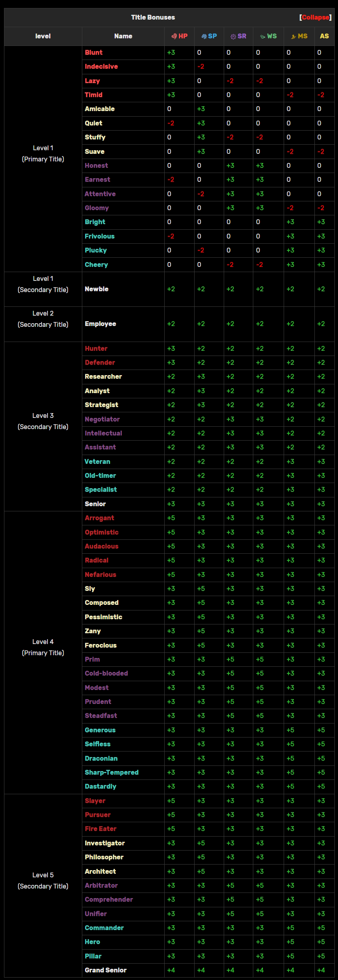The image size is (338, 980).
Task: Select the Generous title name
Action: click(100, 730)
